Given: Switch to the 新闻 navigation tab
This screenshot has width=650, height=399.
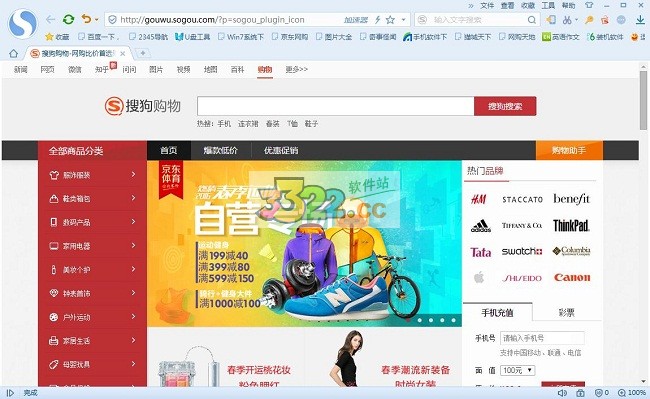Looking at the screenshot, I should click(20, 69).
